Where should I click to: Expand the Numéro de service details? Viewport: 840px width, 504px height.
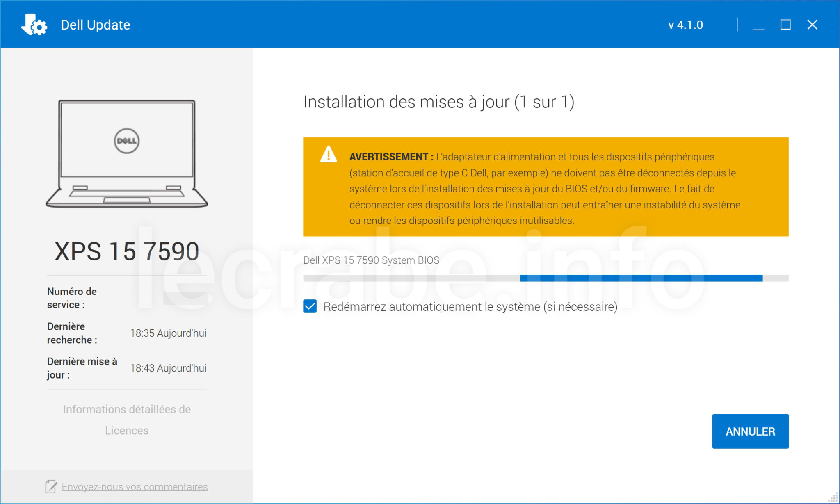[x=72, y=298]
